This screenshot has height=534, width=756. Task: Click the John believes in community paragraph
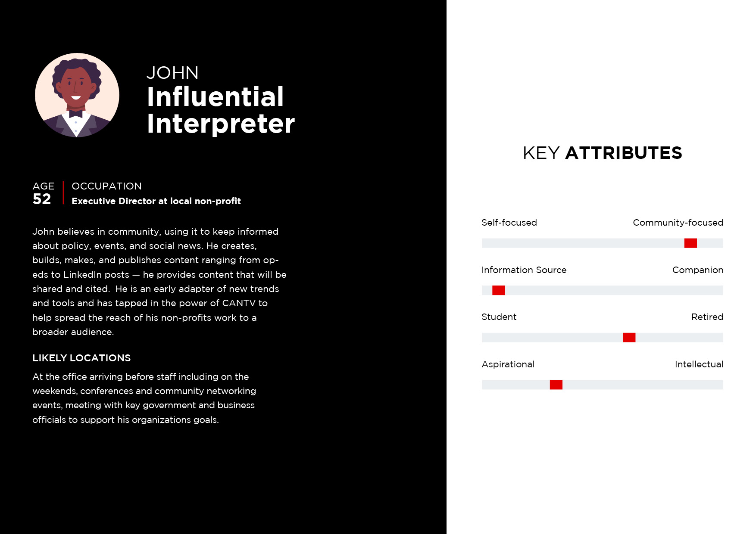click(159, 282)
